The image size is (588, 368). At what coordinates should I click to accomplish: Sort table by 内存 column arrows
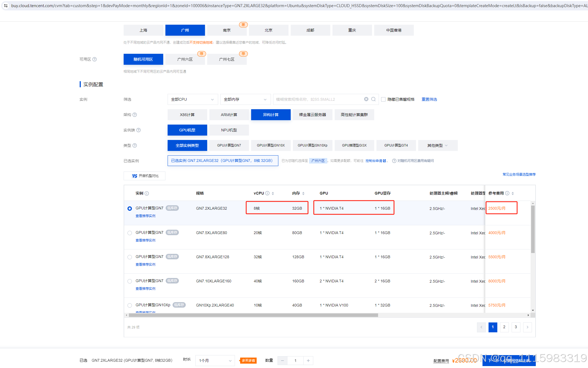click(303, 193)
